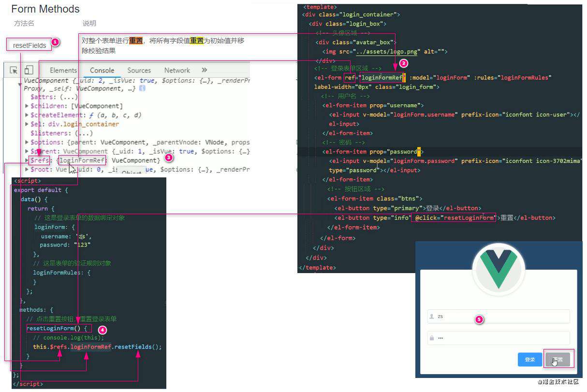Click the username input containing zs
The width and height of the screenshot is (587, 392).
coord(499,317)
